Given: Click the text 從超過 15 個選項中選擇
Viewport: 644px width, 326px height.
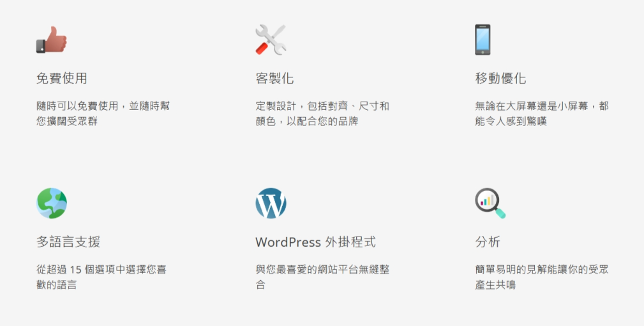Looking at the screenshot, I should tap(101, 270).
